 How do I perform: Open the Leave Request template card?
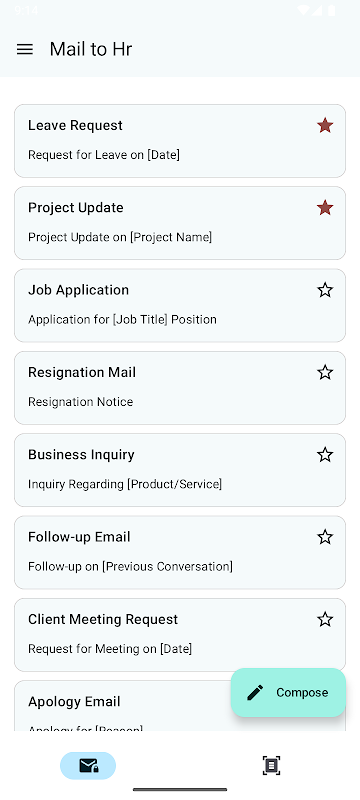point(180,141)
